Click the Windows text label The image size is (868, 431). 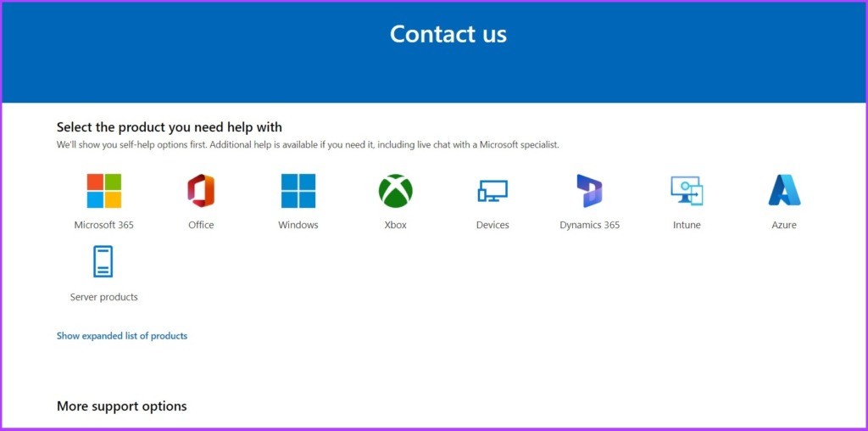click(x=298, y=225)
